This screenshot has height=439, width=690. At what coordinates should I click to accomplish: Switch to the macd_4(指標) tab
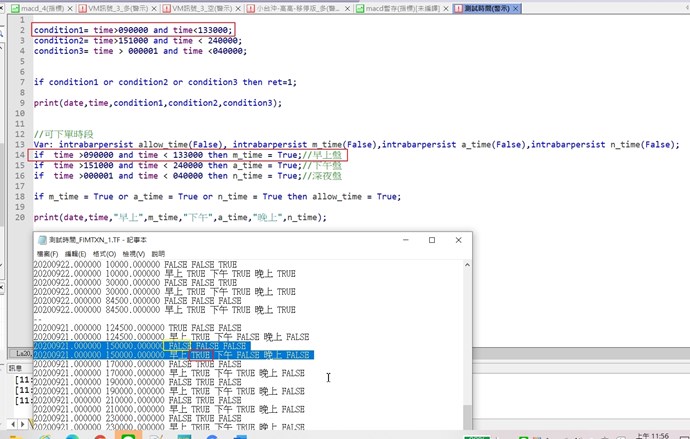[40, 8]
